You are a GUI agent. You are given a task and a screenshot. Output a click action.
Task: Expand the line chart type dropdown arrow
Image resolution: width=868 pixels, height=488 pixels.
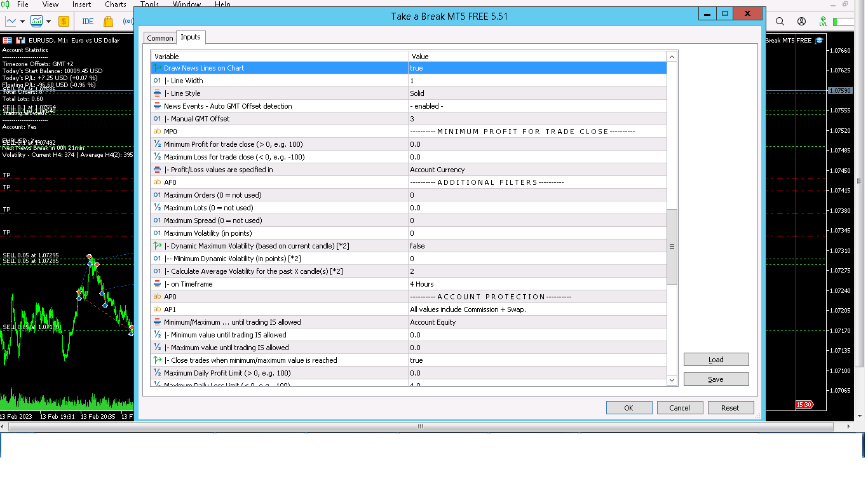tap(22, 21)
